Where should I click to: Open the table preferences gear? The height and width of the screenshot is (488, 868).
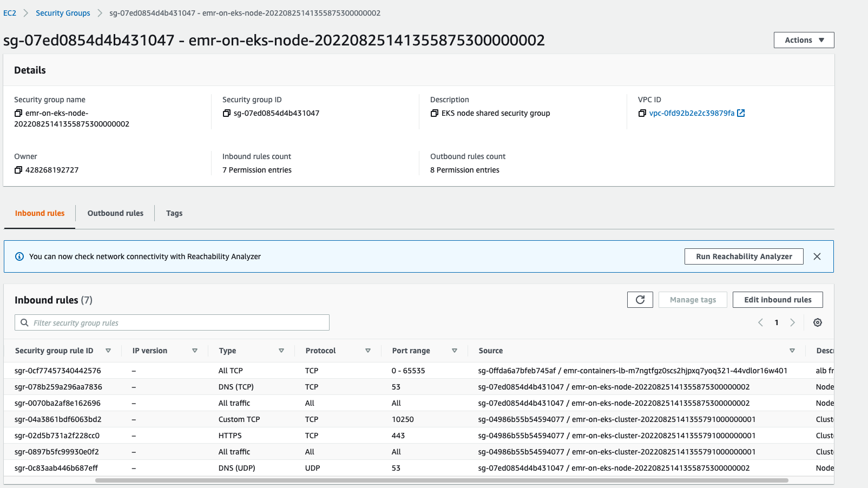pos(817,322)
